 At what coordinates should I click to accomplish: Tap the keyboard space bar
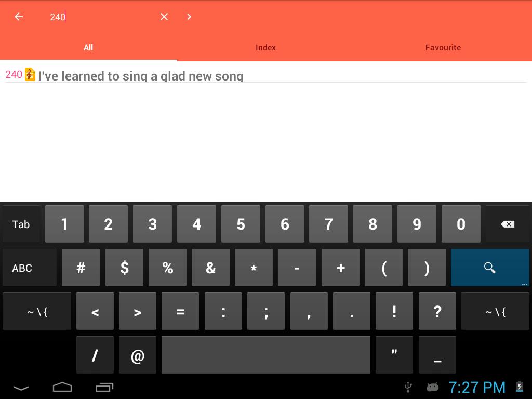click(x=265, y=355)
